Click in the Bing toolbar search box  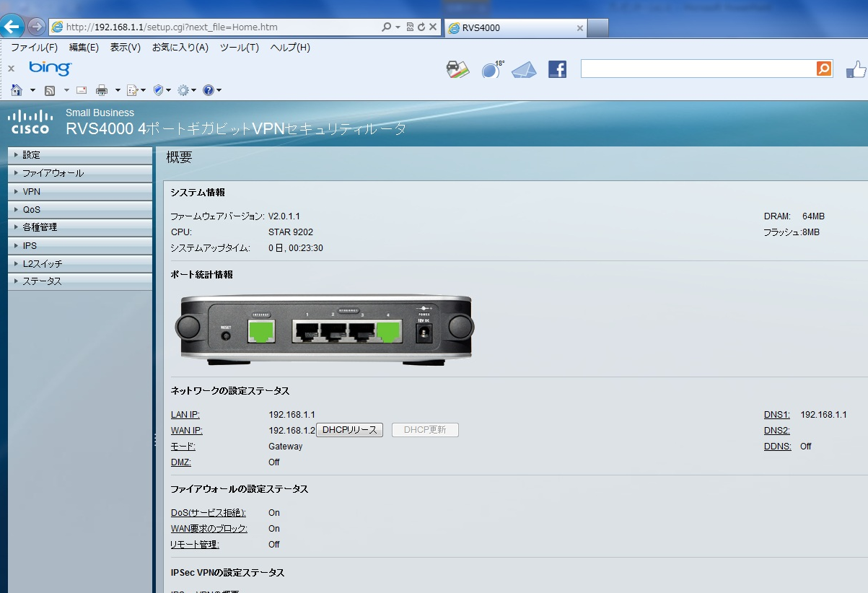tap(698, 69)
